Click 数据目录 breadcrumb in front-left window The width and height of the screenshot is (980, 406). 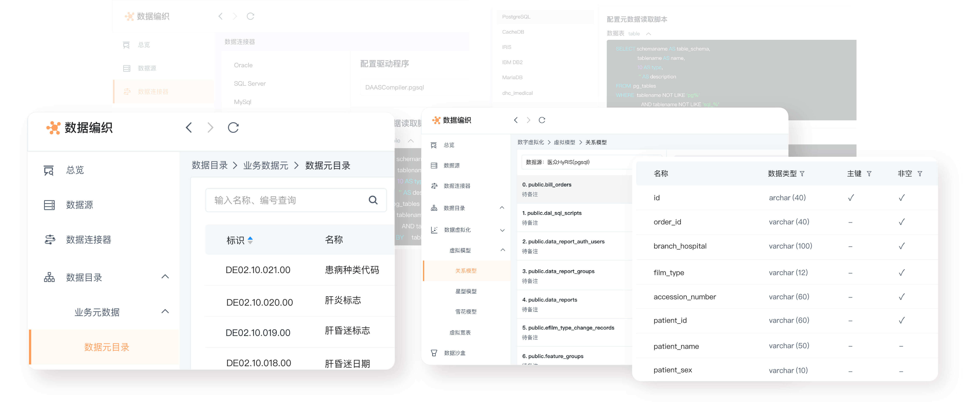(210, 165)
